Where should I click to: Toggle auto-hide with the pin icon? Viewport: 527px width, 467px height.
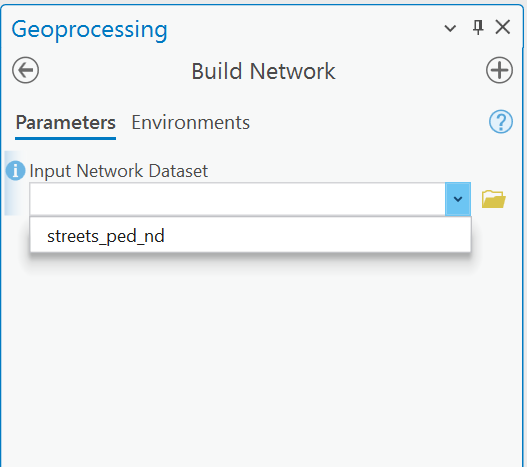click(x=478, y=27)
